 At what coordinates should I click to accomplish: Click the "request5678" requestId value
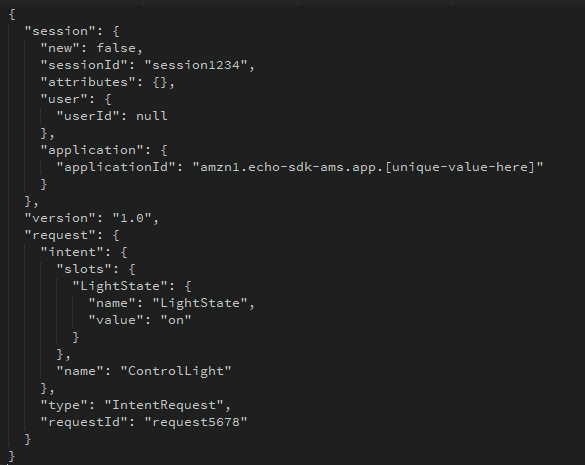click(x=196, y=422)
